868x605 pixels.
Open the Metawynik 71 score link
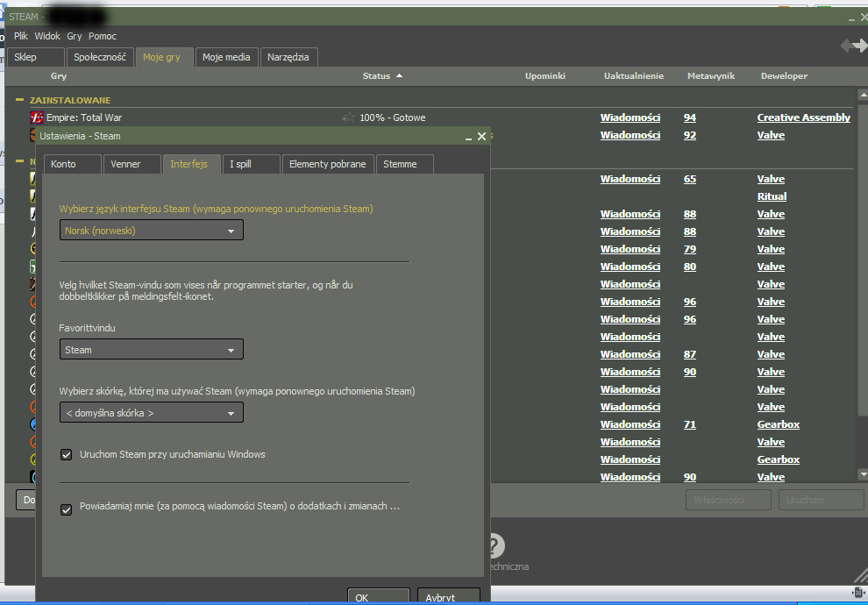pyautogui.click(x=690, y=424)
